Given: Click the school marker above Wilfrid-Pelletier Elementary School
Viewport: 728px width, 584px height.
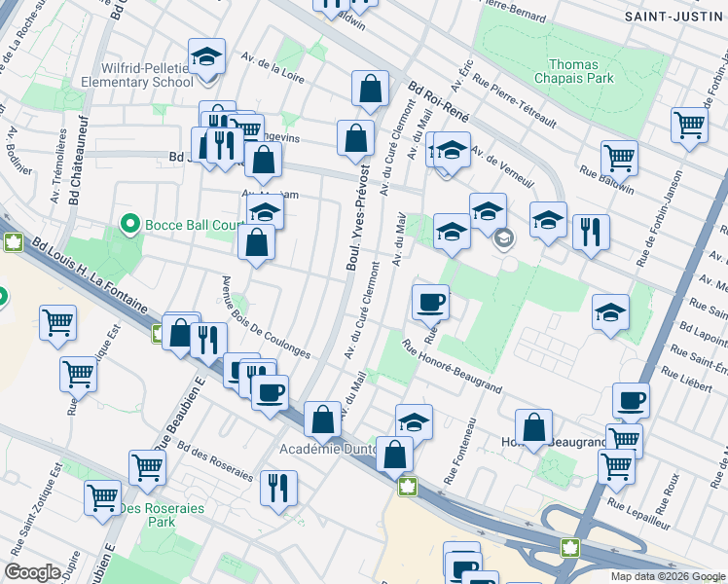Looking at the screenshot, I should (206, 57).
